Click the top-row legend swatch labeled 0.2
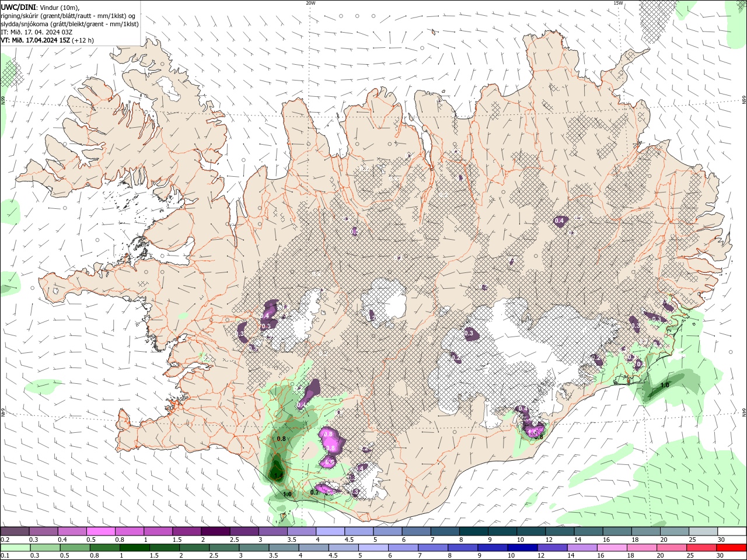747x560 pixels. pos(15,531)
